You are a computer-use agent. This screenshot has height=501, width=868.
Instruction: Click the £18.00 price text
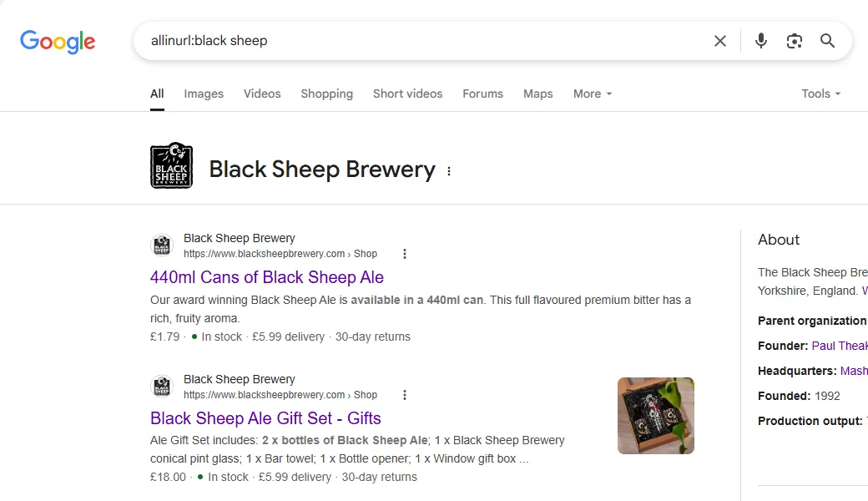(x=169, y=477)
